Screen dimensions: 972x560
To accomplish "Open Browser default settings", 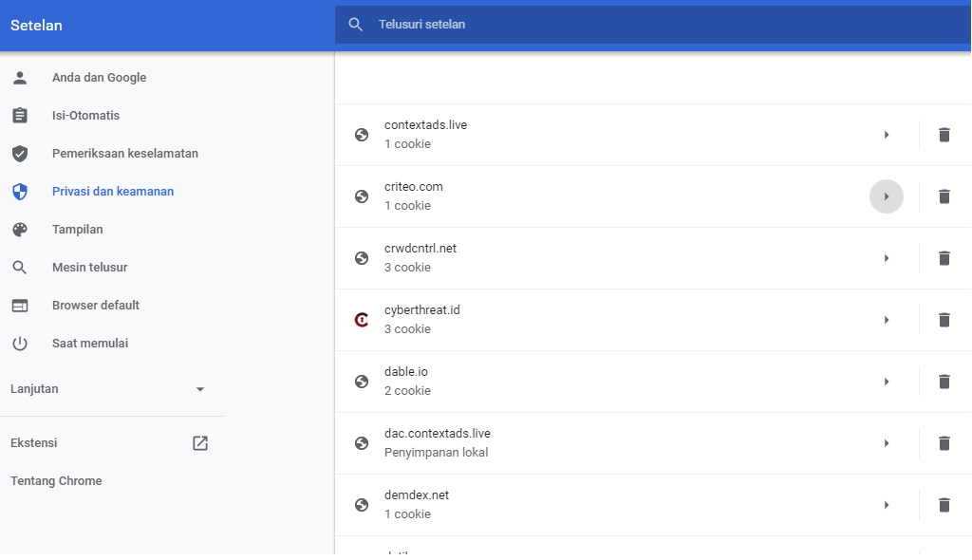I will point(96,305).
